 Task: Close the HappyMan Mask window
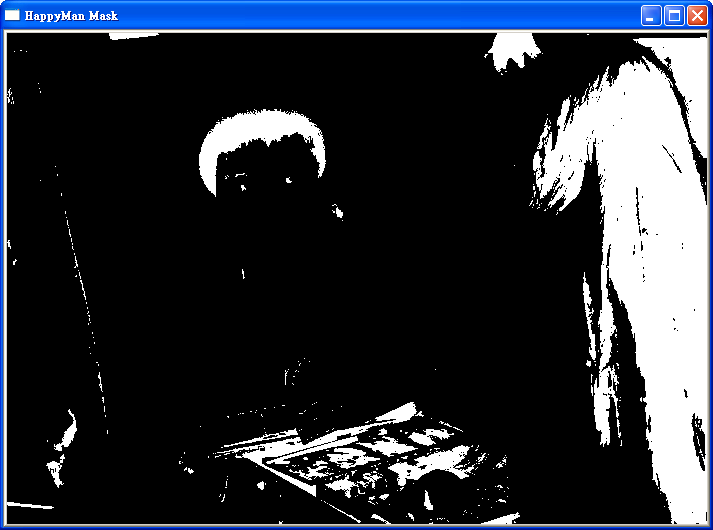pyautogui.click(x=697, y=15)
